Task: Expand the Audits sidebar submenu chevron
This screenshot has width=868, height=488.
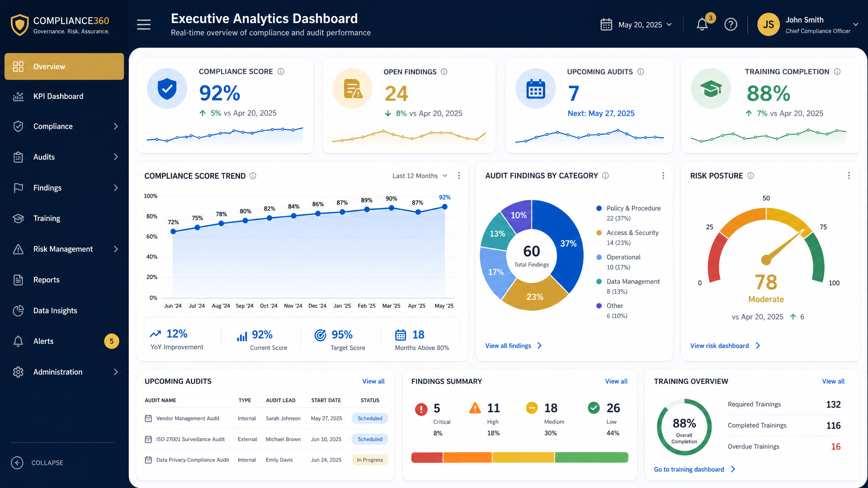Action: 116,157
